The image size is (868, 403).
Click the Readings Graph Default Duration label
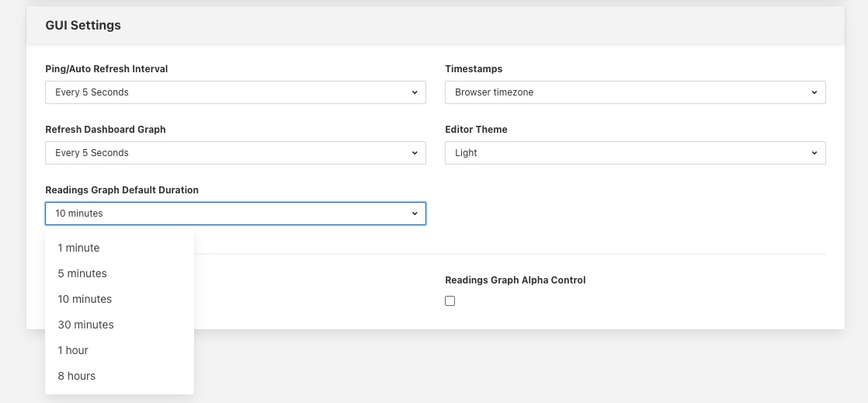122,190
